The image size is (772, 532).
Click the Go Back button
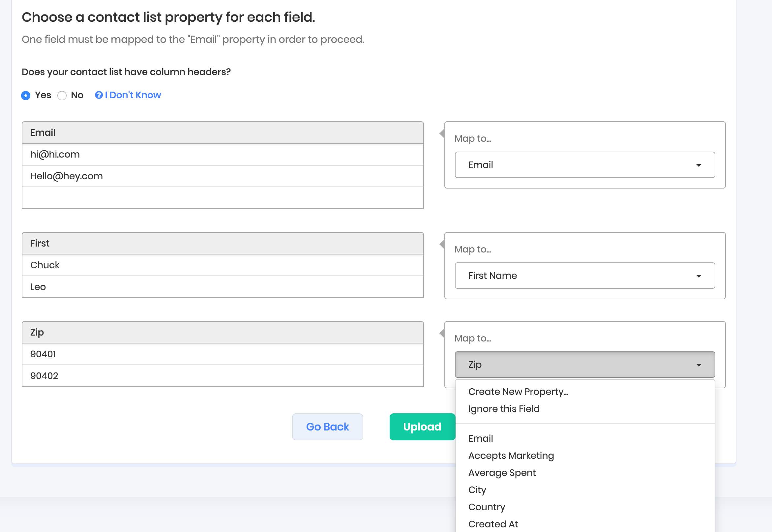(327, 427)
